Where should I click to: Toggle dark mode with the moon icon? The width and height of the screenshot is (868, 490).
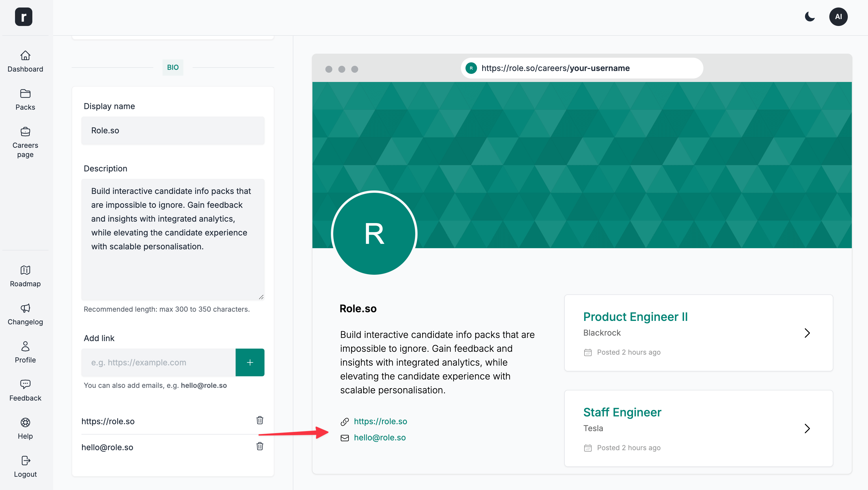point(810,16)
